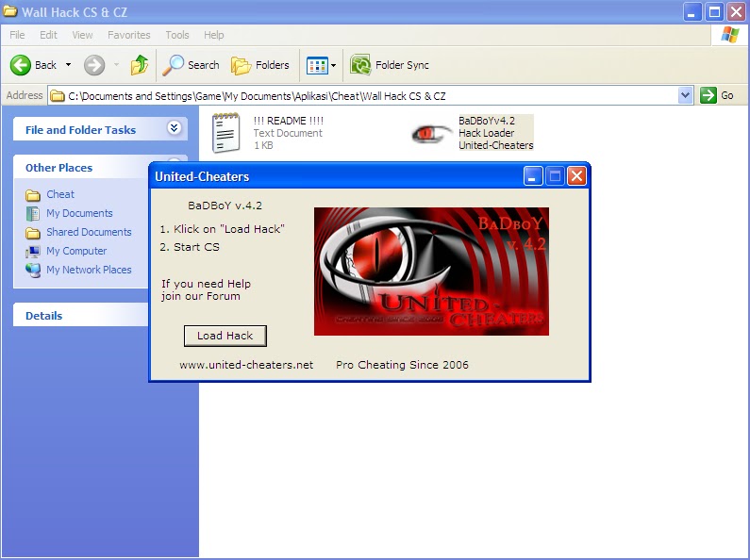The width and height of the screenshot is (750, 560).
Task: Minimize the United-Cheaters dialog
Action: [533, 176]
